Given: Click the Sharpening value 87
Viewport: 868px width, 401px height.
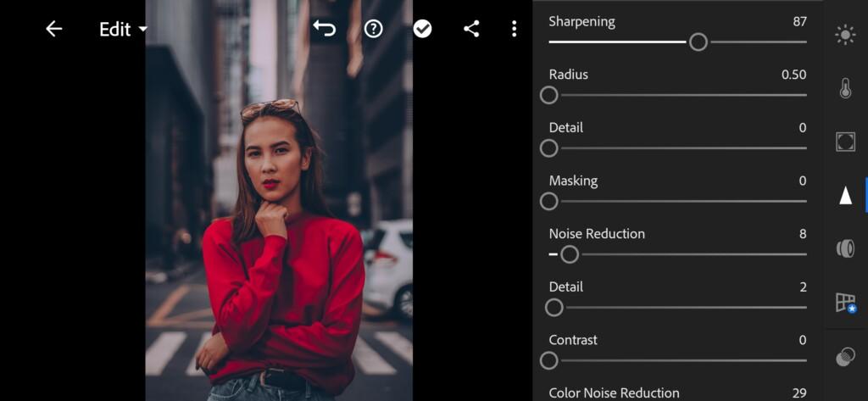Looking at the screenshot, I should [x=799, y=21].
